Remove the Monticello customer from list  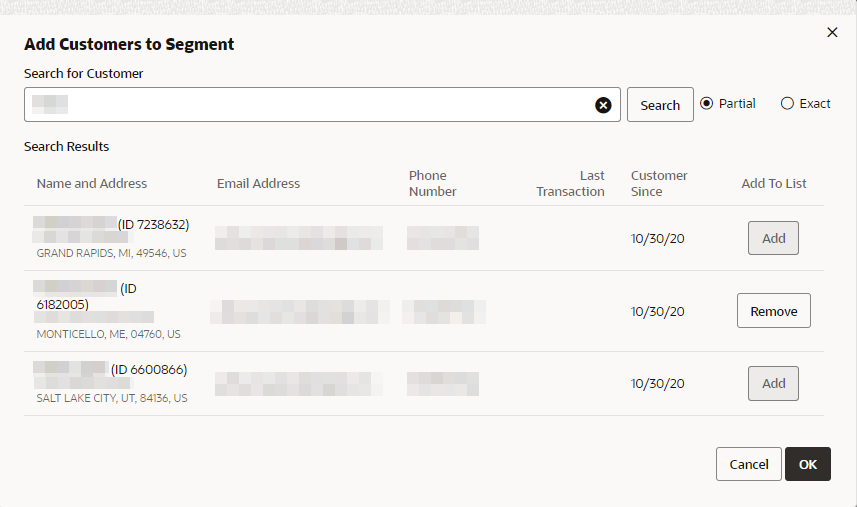(773, 311)
